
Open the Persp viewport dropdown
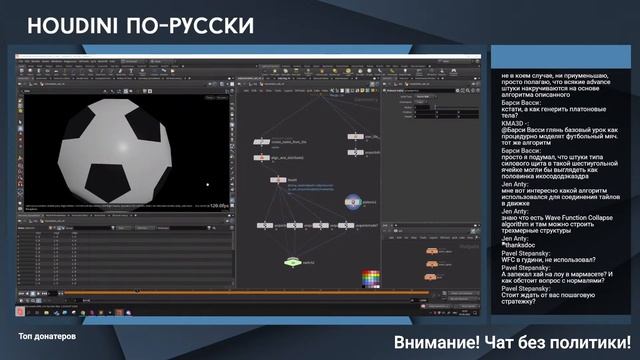click(x=209, y=98)
